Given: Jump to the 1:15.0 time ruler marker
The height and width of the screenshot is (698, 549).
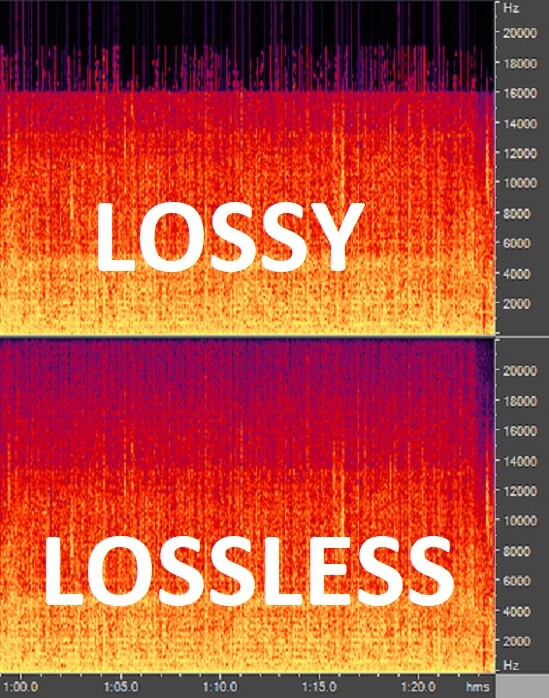Looking at the screenshot, I should [319, 686].
